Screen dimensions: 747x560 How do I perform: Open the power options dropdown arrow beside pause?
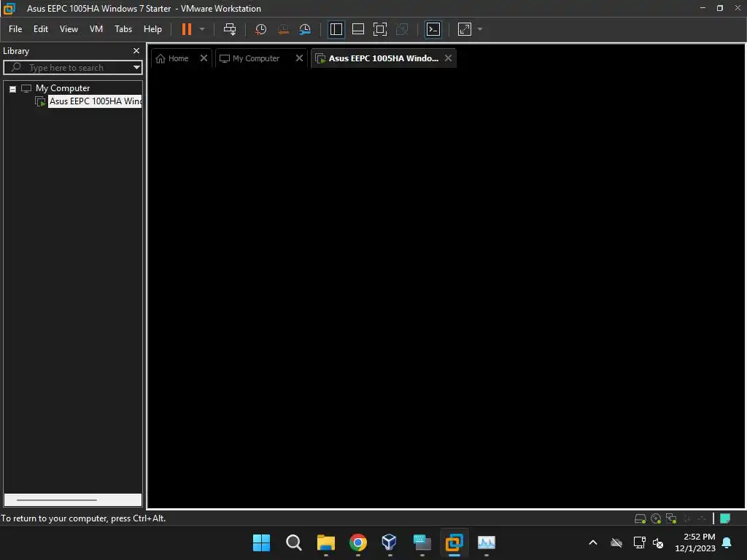(202, 29)
